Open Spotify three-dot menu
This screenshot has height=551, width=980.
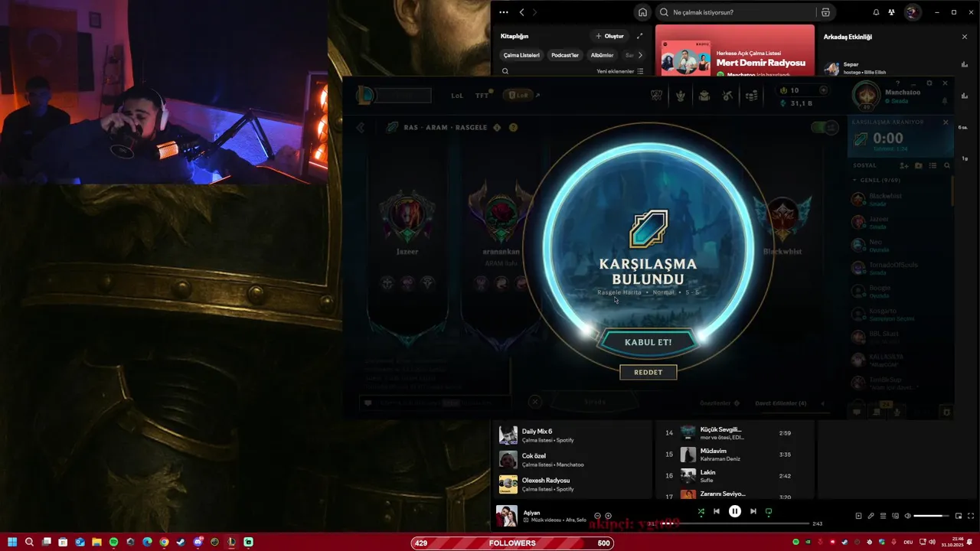coord(503,12)
